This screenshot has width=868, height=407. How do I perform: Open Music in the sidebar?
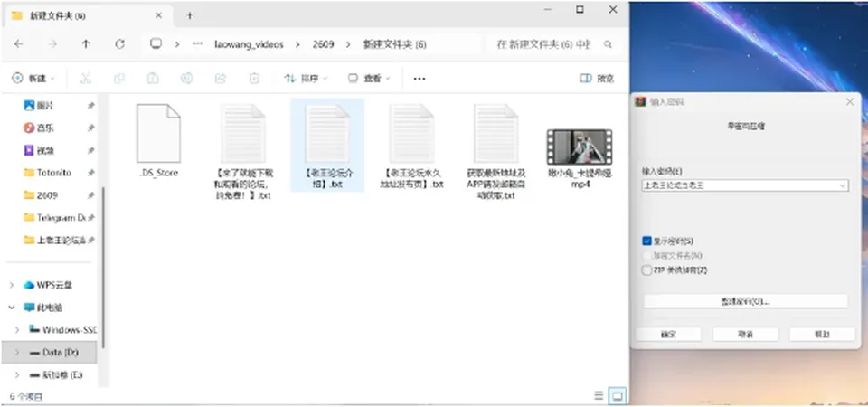click(x=45, y=128)
